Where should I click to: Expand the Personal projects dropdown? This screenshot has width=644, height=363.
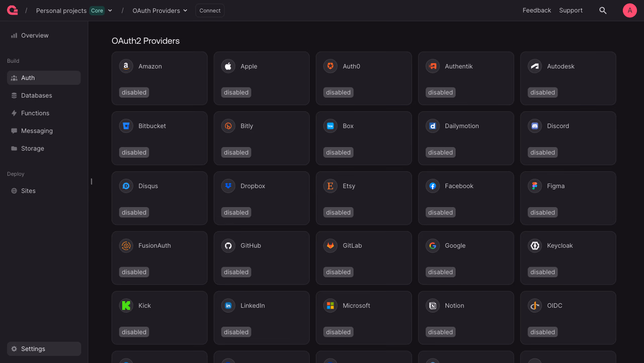pyautogui.click(x=74, y=11)
